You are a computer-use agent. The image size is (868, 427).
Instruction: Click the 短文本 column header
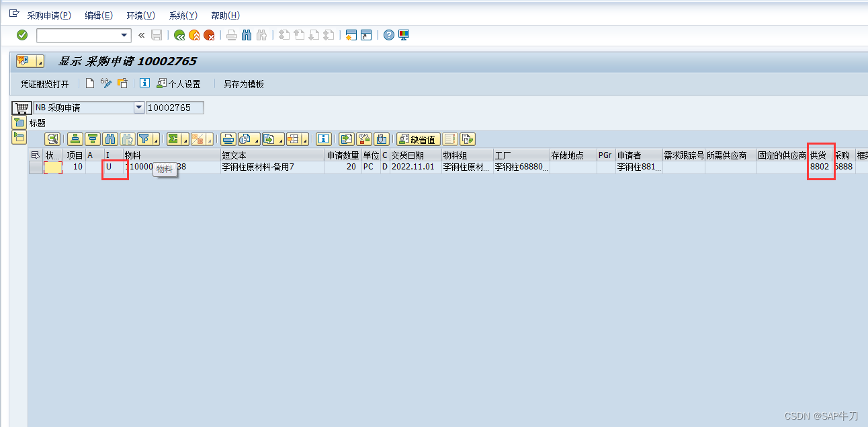pos(273,155)
